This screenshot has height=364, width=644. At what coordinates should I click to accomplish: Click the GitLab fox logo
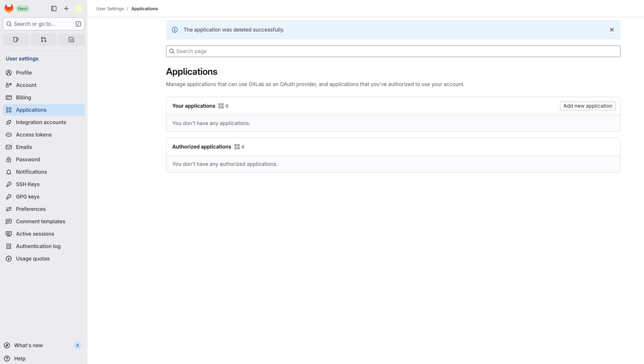pyautogui.click(x=9, y=8)
